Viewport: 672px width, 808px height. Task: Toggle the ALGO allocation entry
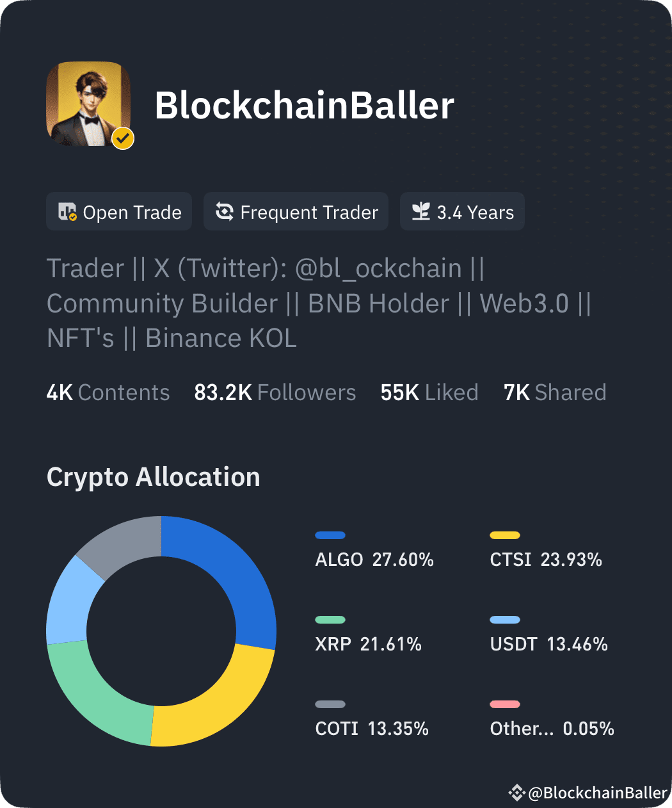click(x=374, y=559)
